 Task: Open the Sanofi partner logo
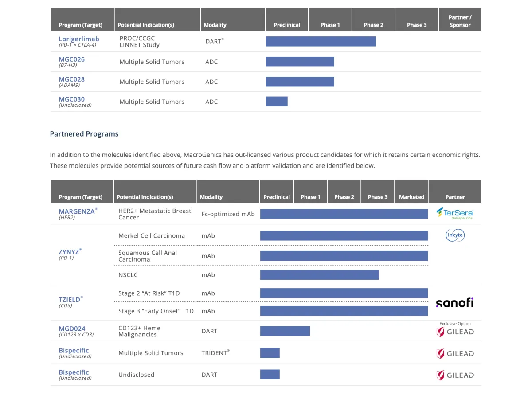click(454, 303)
